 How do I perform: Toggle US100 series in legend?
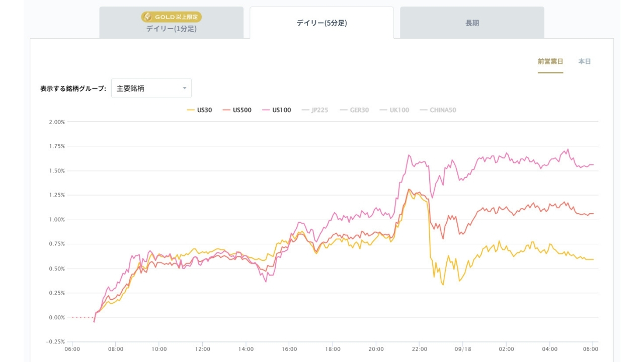[276, 110]
